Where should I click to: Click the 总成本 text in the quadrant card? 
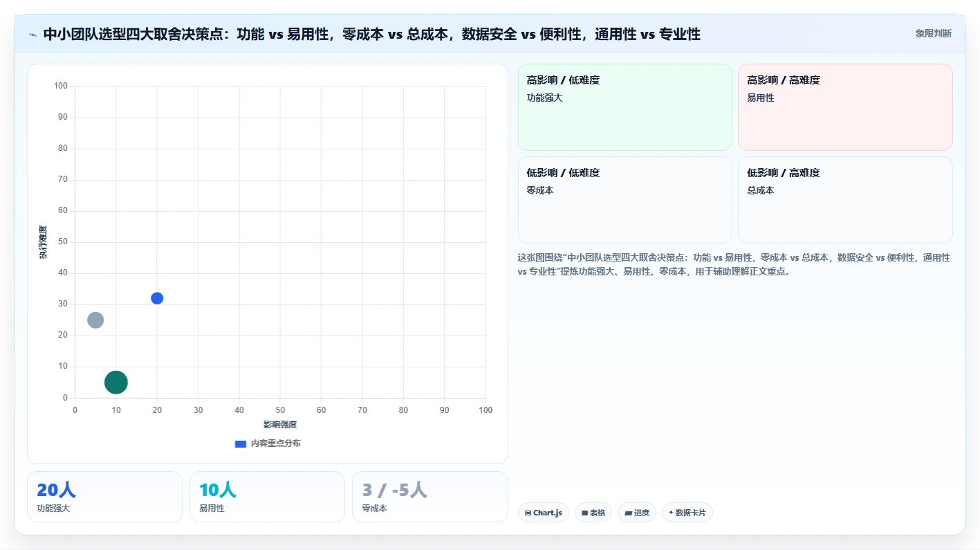click(x=761, y=190)
